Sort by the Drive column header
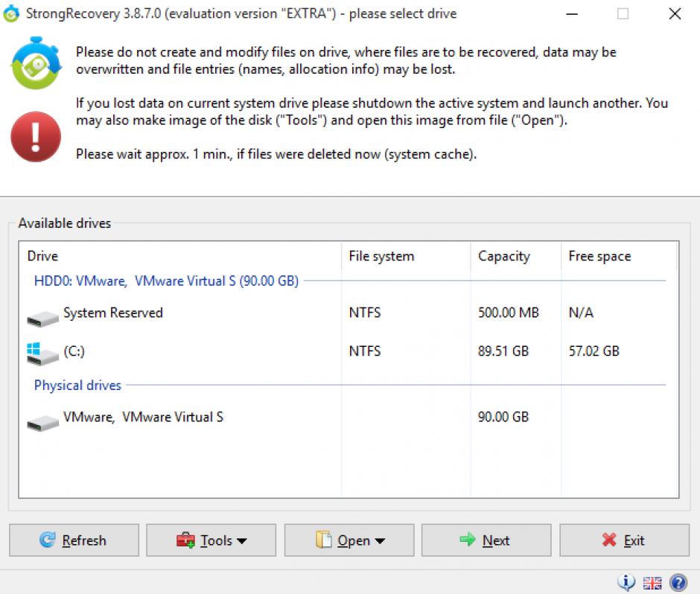Viewport: 700px width, 594px height. tap(180, 256)
